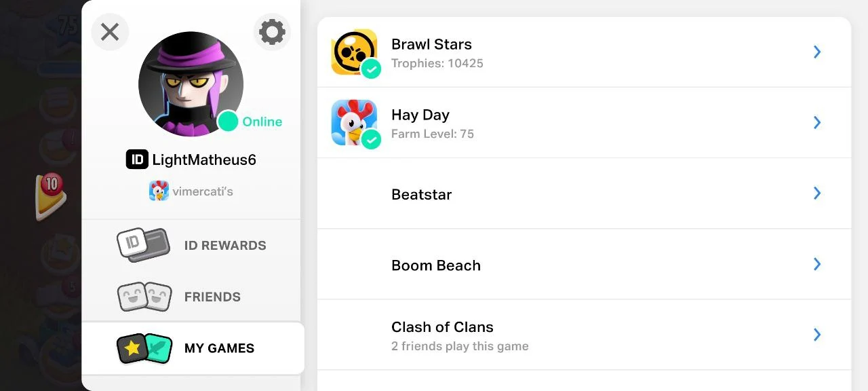868x391 pixels.
Task: Tap the Hay Day rooster icon
Action: 353,122
